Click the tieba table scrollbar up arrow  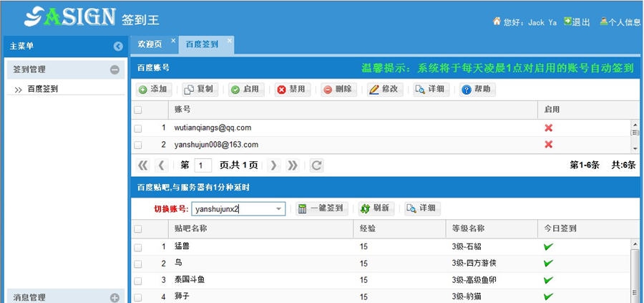[635, 243]
